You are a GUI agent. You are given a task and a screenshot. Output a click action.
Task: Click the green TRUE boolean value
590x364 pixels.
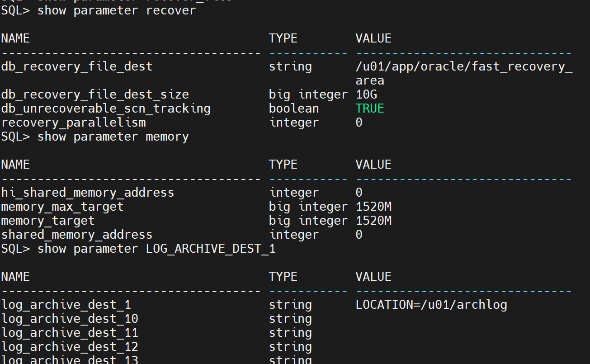(370, 109)
